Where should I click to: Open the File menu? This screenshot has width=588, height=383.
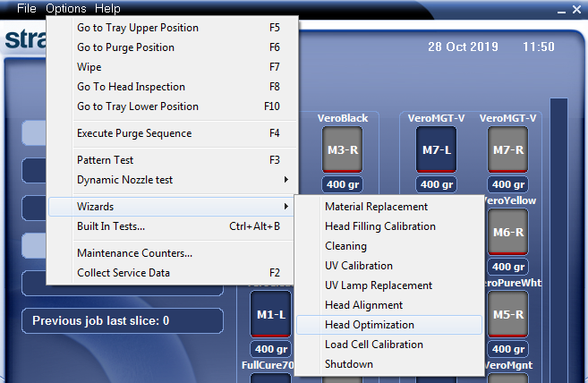tap(26, 8)
